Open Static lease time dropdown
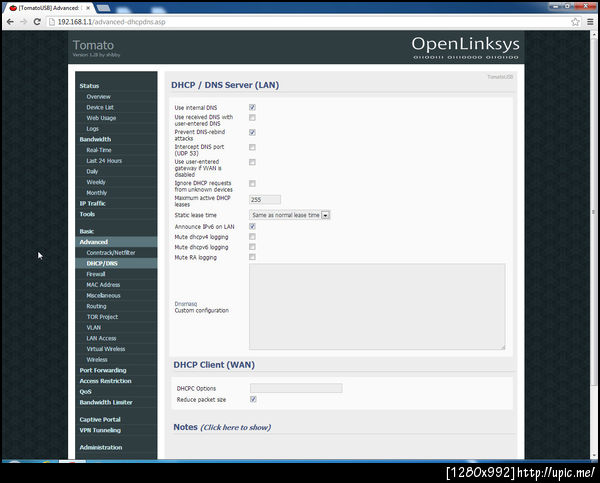Image resolution: width=600 pixels, height=483 pixels. [x=290, y=215]
